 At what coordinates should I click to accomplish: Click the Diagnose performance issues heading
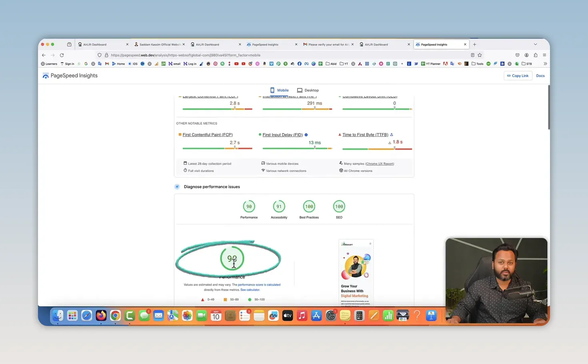point(212,187)
